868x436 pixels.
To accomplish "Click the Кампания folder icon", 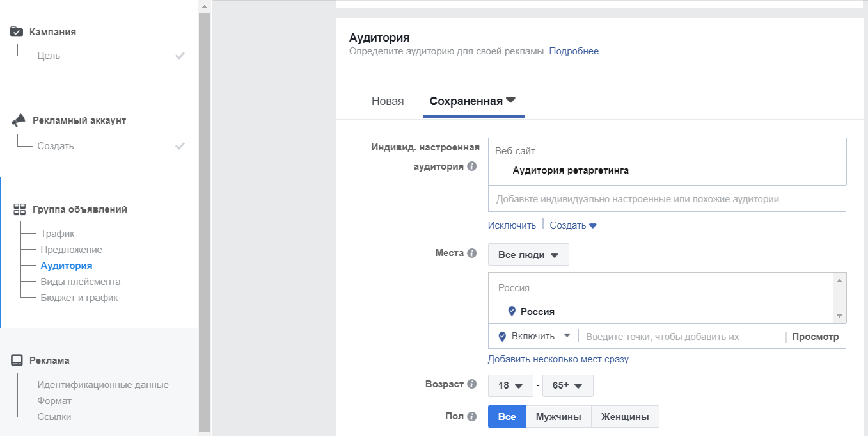I will click(17, 31).
